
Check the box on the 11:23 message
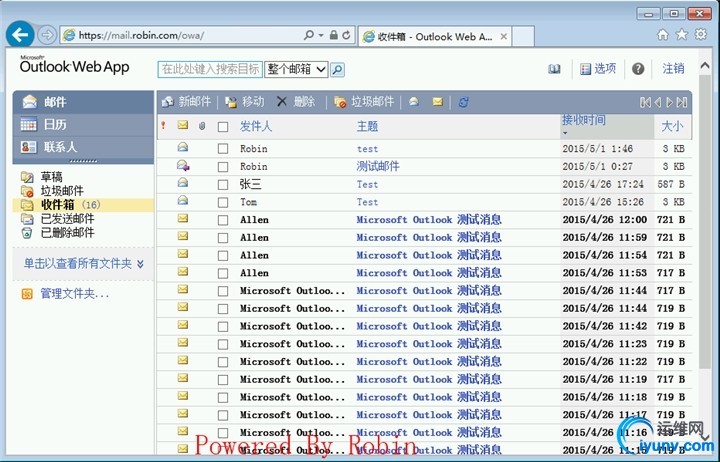pos(223,344)
